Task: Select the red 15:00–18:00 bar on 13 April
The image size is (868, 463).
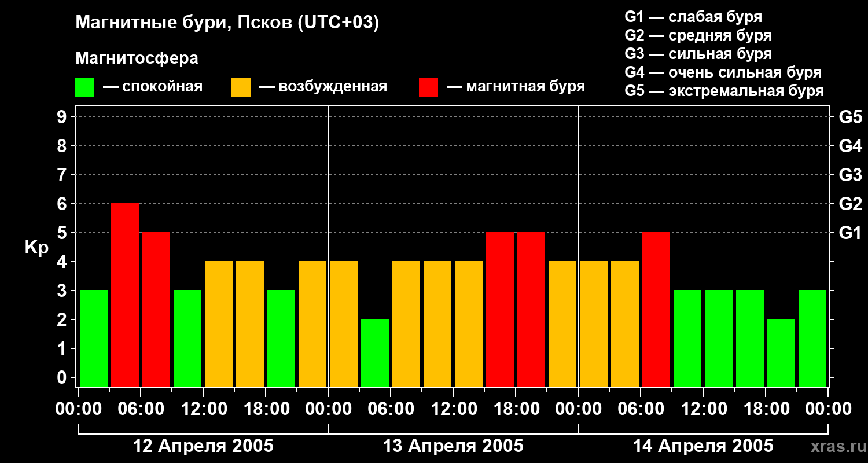Action: tap(500, 309)
